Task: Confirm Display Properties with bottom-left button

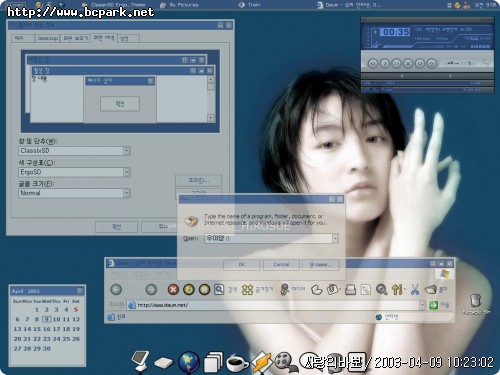Action: (x=116, y=227)
